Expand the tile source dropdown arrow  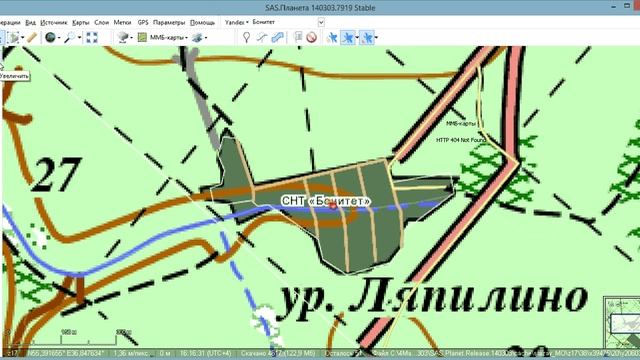pyautogui.click(x=131, y=38)
